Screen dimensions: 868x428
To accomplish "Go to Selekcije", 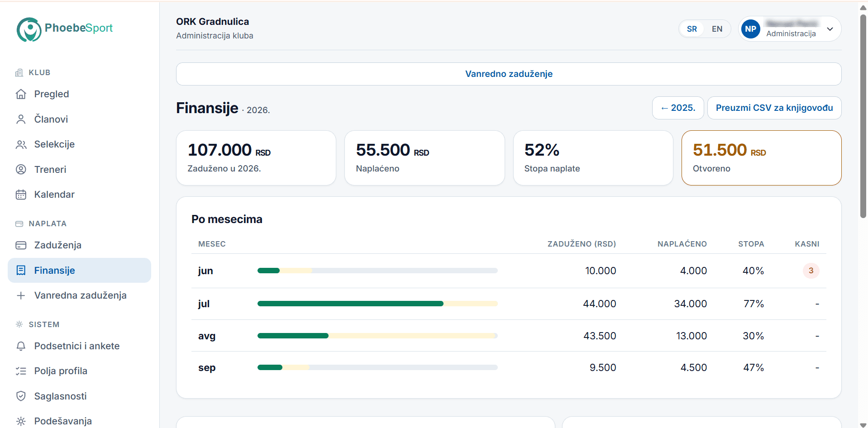I will pos(79,144).
